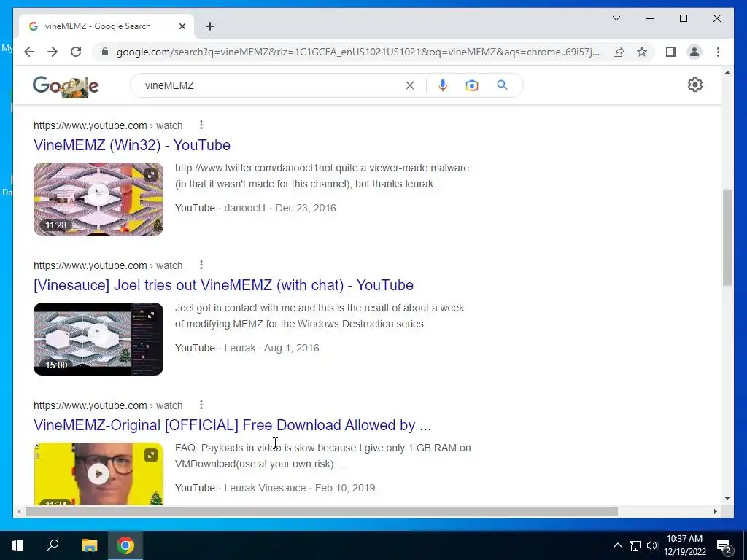View site information via the padlock icon

(105, 52)
